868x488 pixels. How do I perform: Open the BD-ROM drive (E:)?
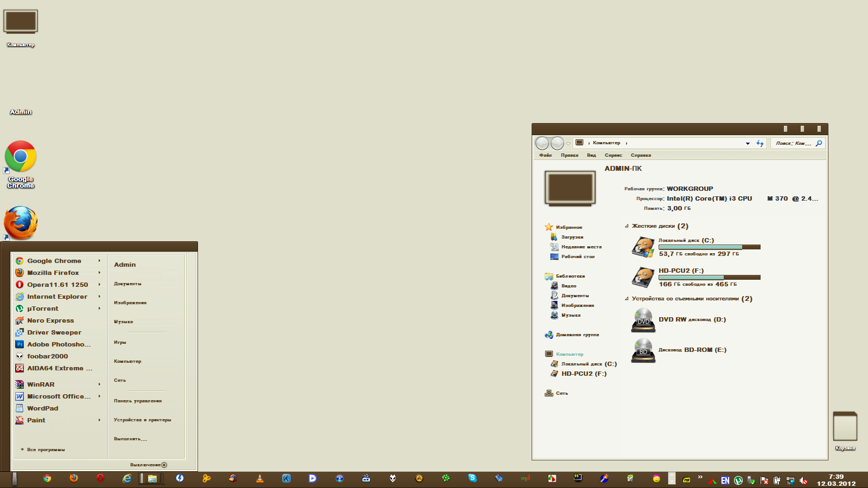(x=643, y=350)
